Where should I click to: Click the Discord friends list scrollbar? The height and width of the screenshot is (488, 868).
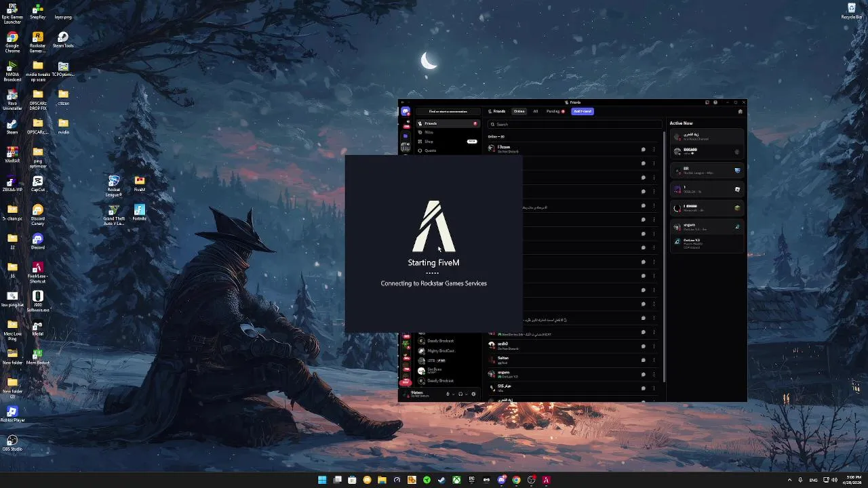point(663,258)
